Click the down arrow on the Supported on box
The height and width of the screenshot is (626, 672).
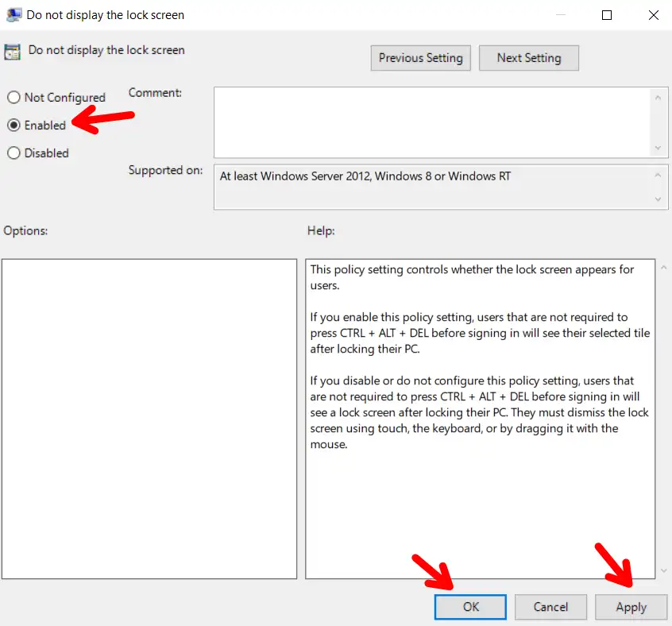point(658,200)
